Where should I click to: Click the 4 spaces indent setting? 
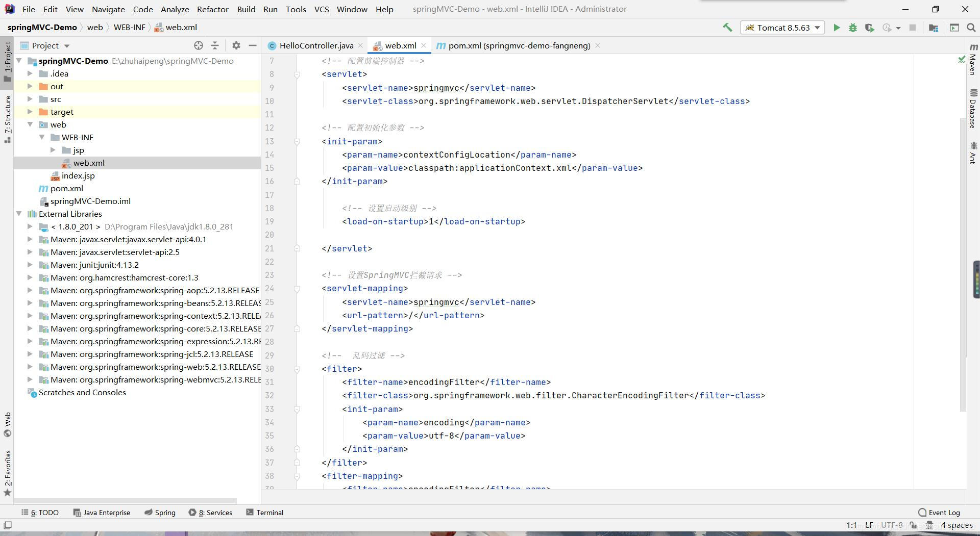(x=957, y=525)
